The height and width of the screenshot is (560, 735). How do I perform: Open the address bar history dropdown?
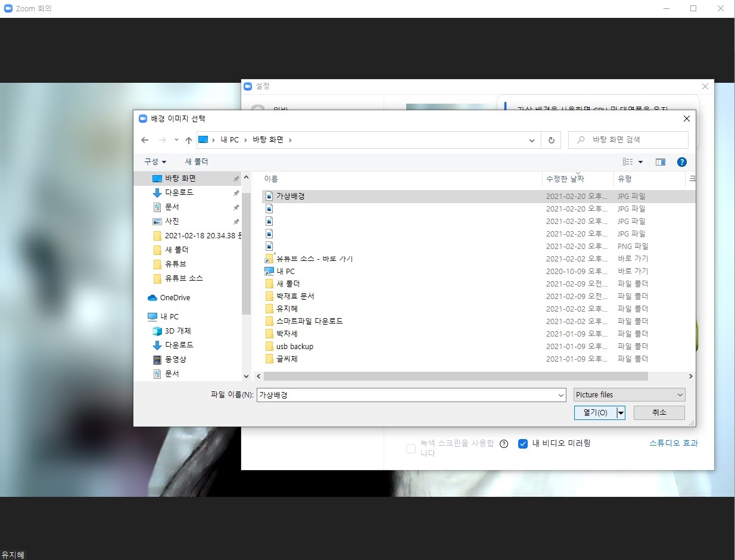point(532,140)
